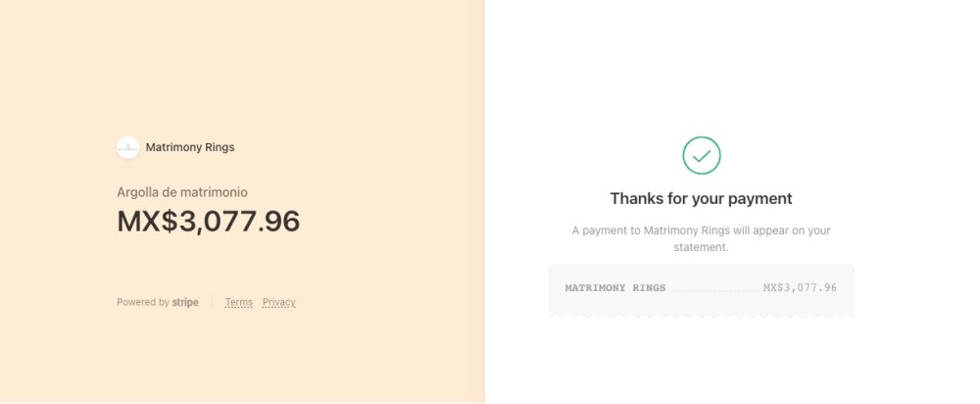Click the white area below the receipt

click(x=701, y=360)
